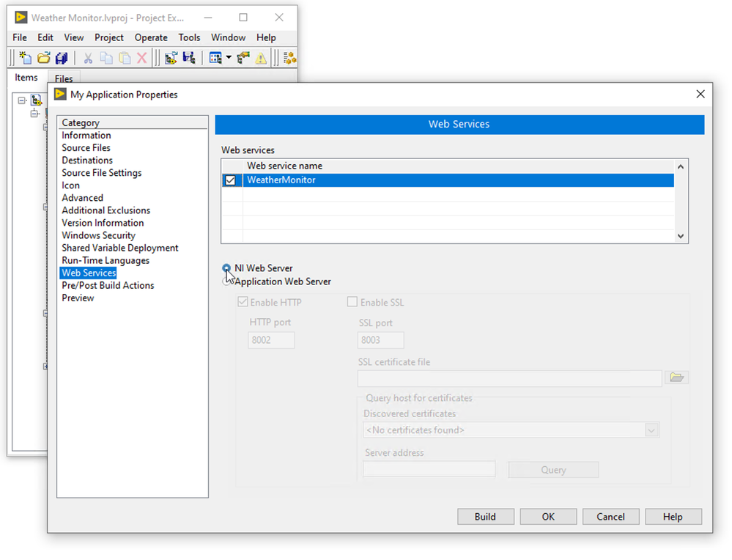
Task: Click Cut scissors icon in toolbar
Action: click(88, 58)
